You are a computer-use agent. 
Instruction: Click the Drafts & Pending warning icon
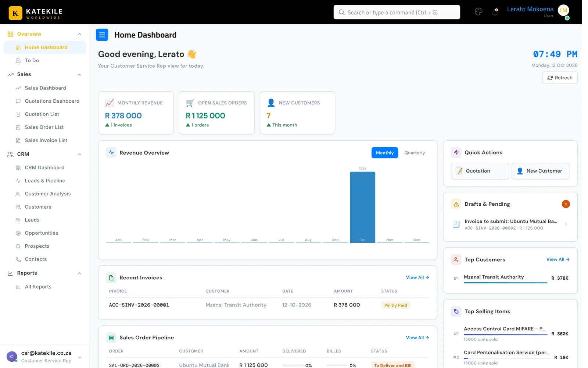coord(456,204)
